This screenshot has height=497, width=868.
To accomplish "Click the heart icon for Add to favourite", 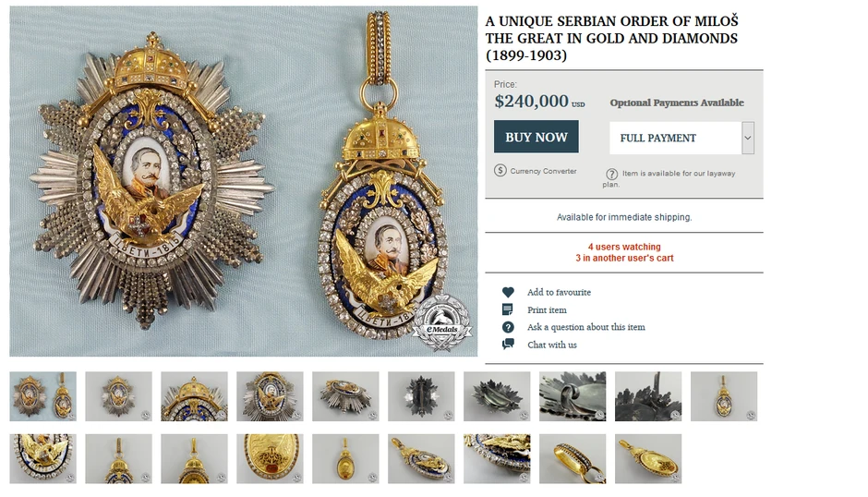I will tap(508, 292).
